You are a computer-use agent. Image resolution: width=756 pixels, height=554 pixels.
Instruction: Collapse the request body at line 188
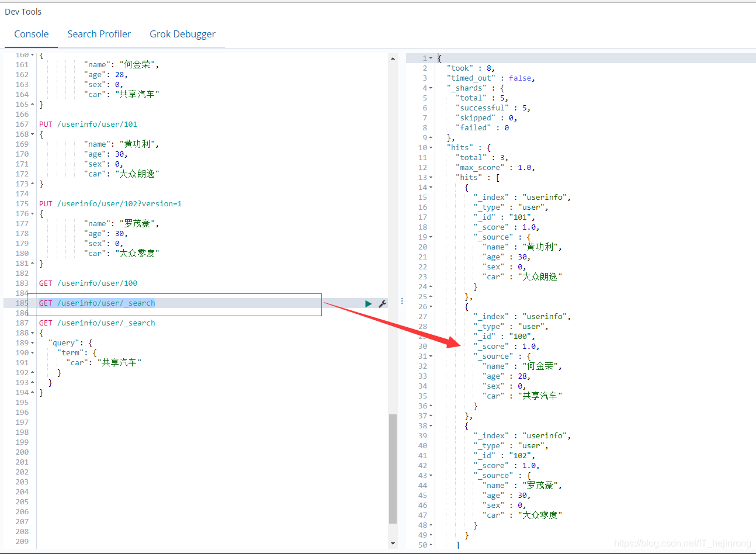click(33, 333)
